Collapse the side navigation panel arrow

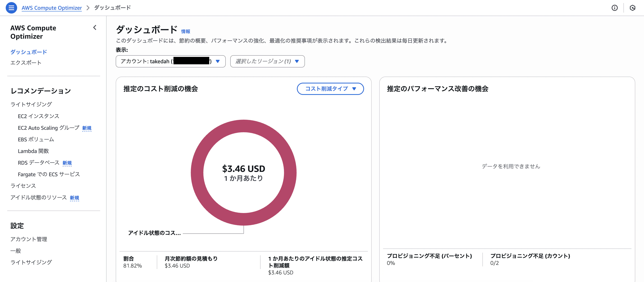pyautogui.click(x=95, y=27)
